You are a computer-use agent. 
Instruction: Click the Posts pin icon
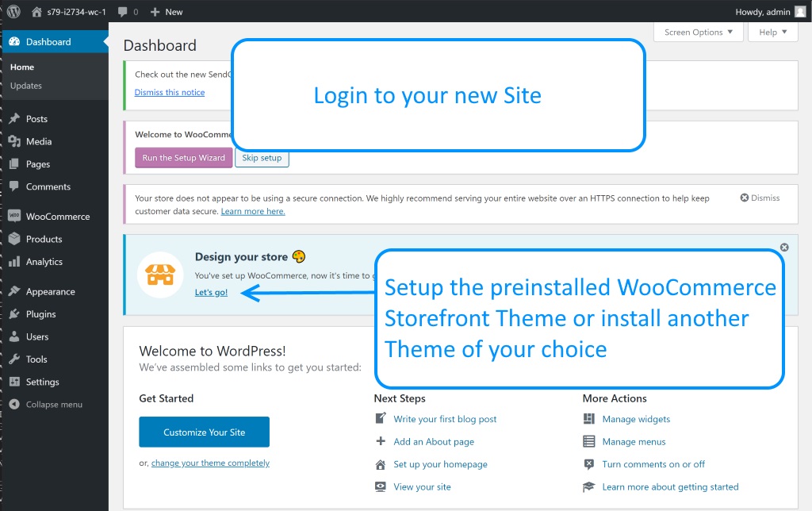(x=14, y=119)
